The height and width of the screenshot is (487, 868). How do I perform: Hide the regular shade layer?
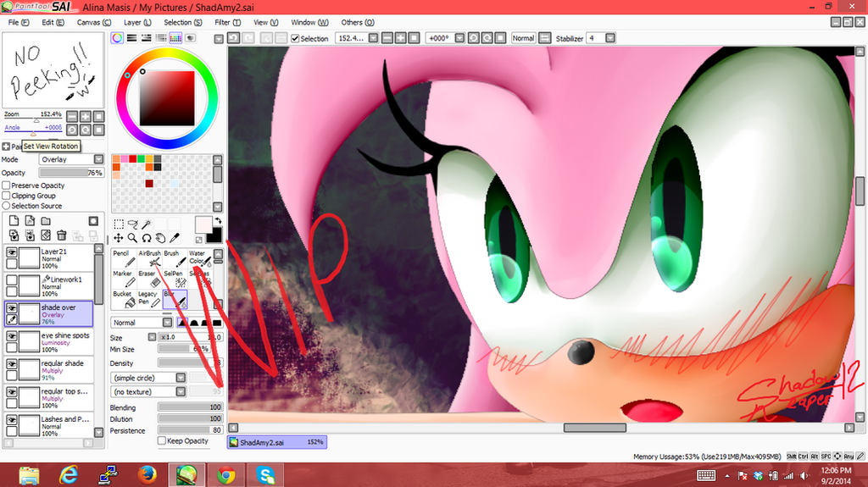[12, 364]
